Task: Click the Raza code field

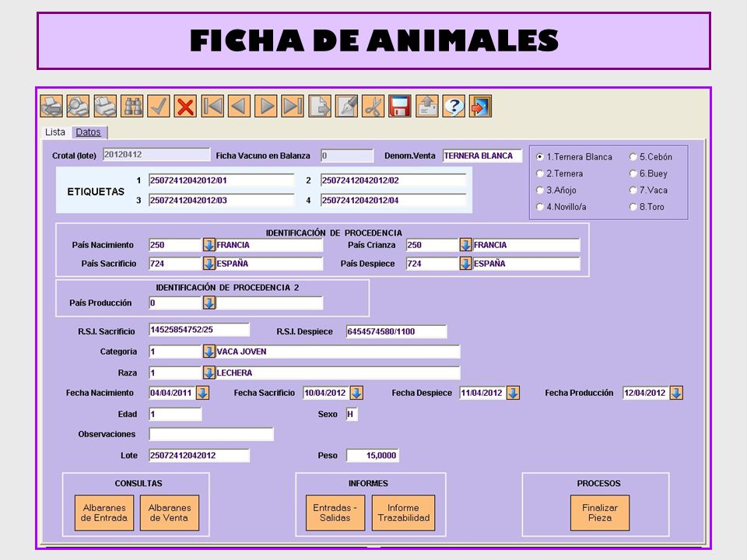Action: (176, 373)
